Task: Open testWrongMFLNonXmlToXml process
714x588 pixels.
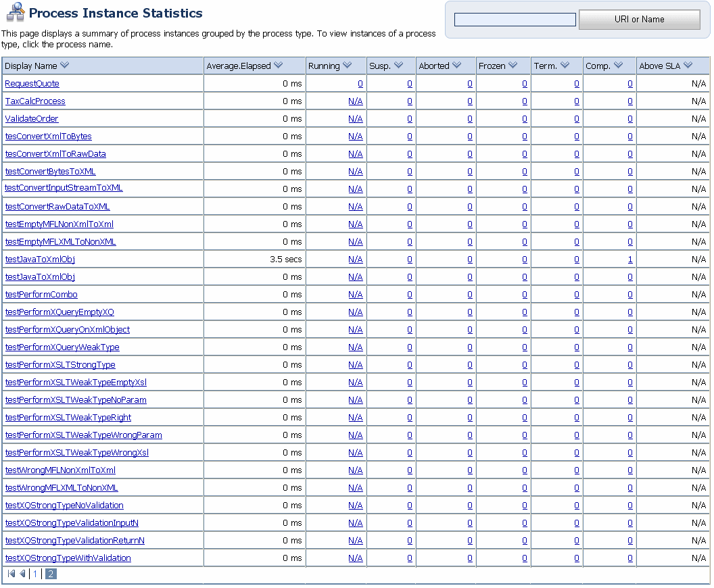Action: click(x=60, y=470)
